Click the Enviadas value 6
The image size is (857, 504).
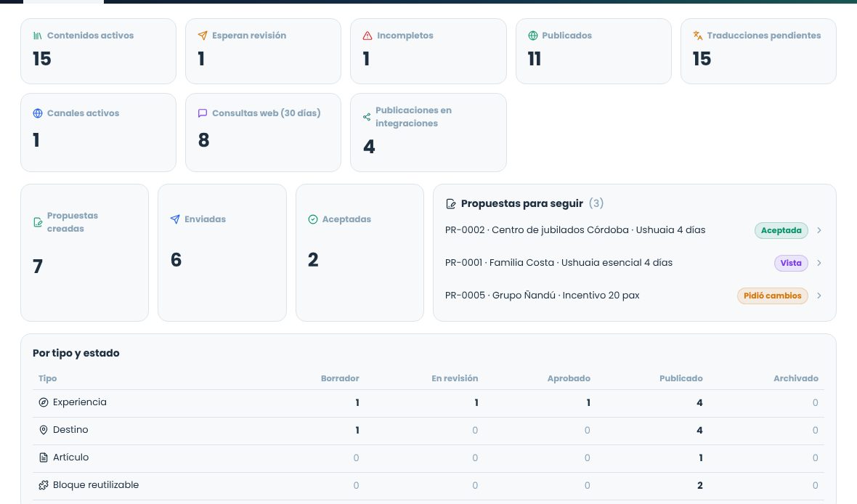(176, 260)
